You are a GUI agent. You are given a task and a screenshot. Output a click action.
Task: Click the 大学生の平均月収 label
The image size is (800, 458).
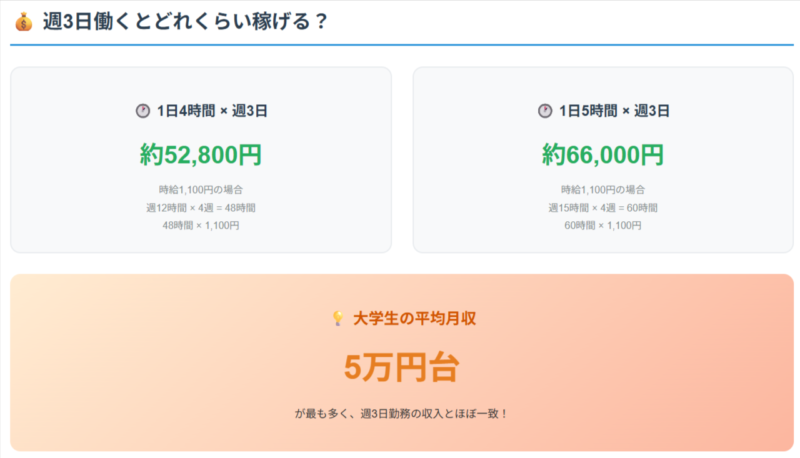[414, 319]
